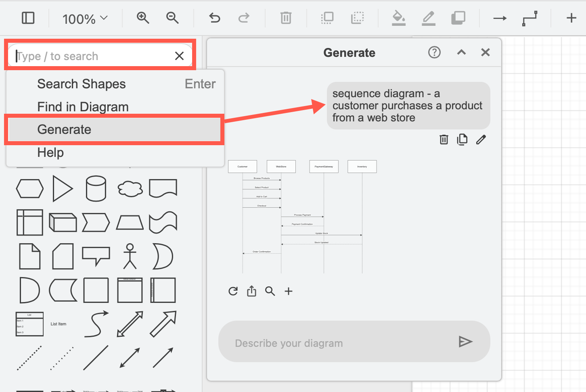Toggle the format panel visibility
Screen dimensions: 586x392
click(28, 18)
